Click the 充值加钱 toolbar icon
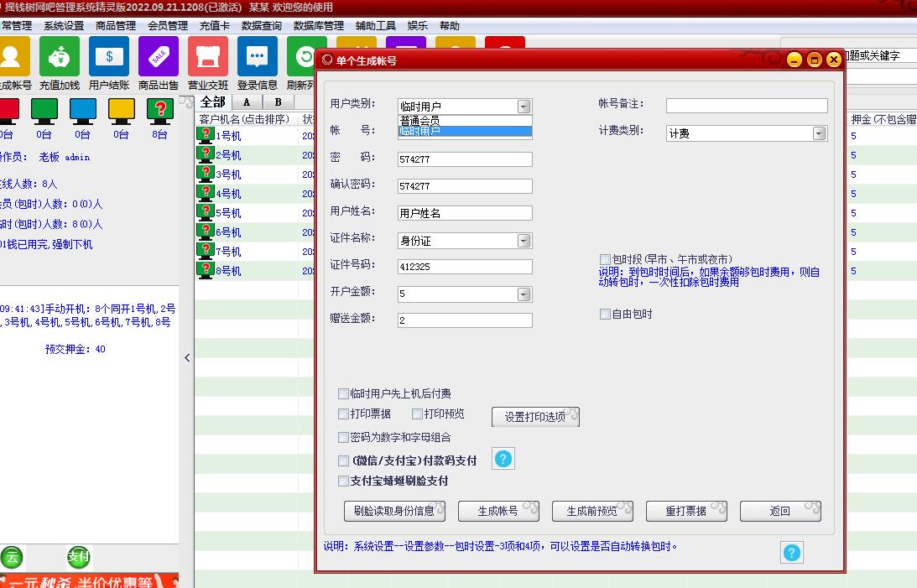This screenshot has width=917, height=588. pos(60,56)
